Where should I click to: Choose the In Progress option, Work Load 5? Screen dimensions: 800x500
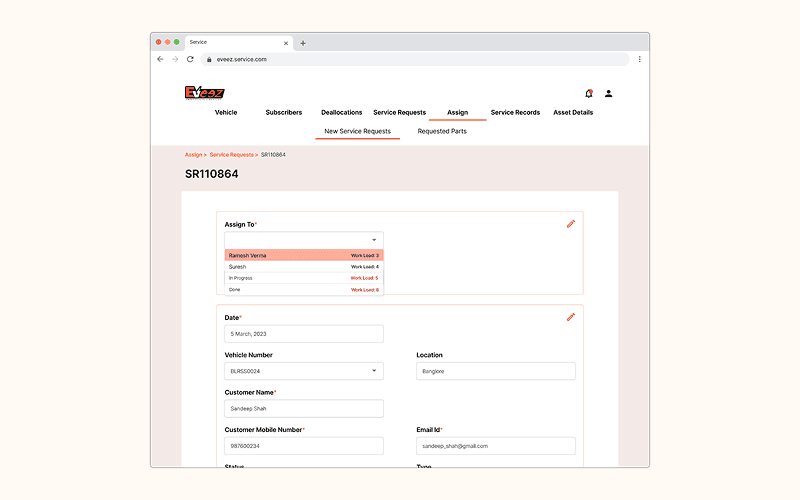pyautogui.click(x=304, y=278)
